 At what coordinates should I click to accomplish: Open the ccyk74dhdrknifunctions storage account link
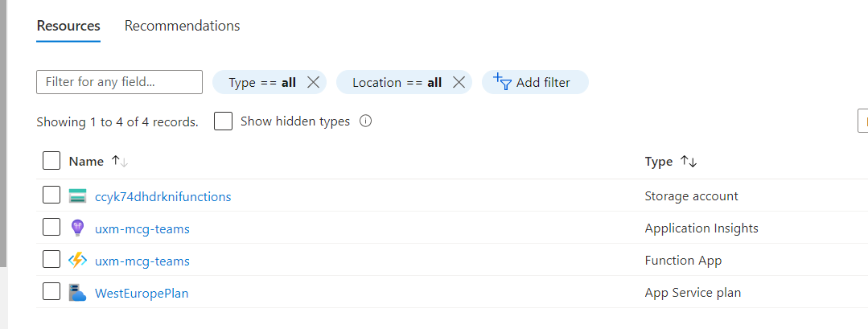(162, 196)
